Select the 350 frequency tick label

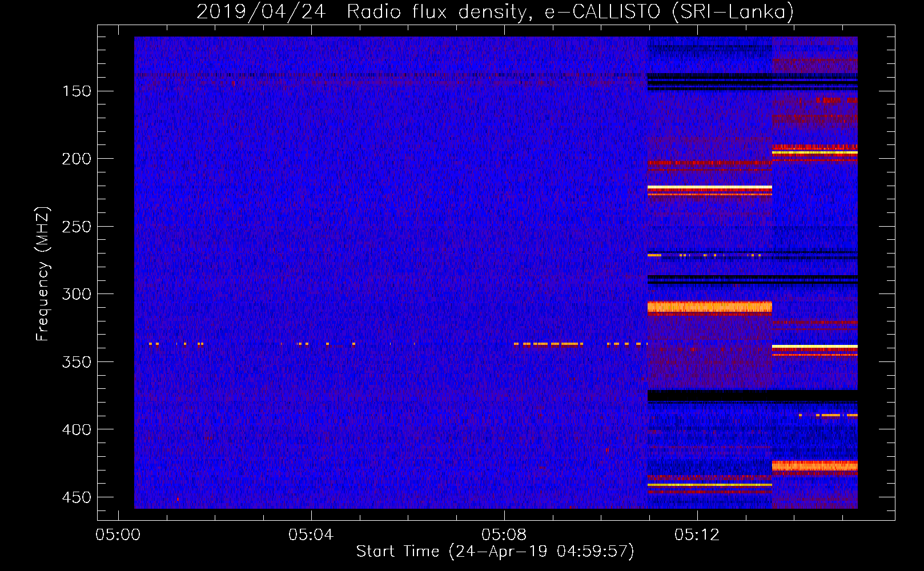coord(77,362)
